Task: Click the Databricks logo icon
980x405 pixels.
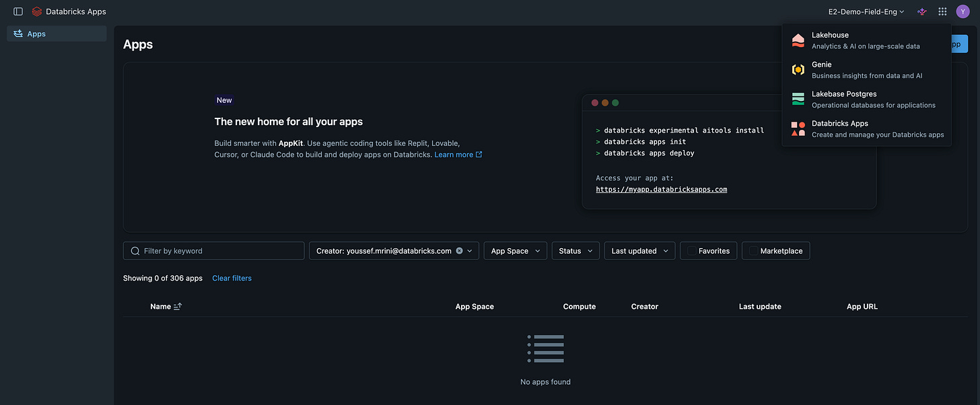Action: pyautogui.click(x=37, y=11)
